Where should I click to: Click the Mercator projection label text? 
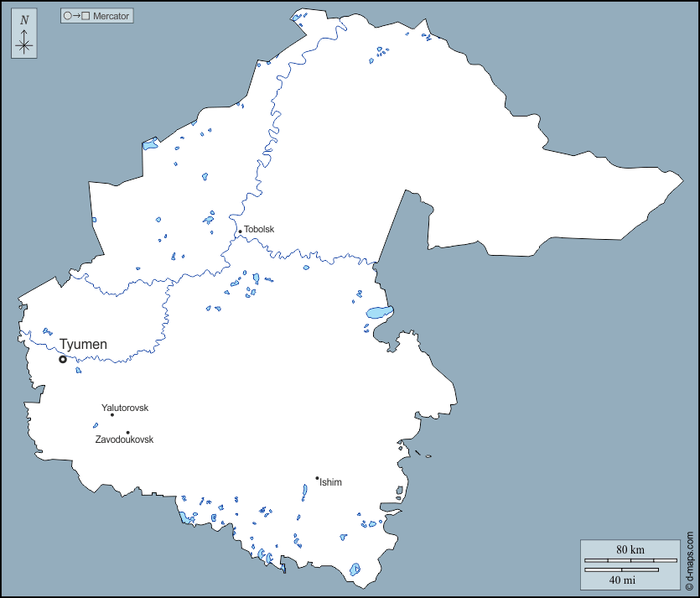111,16
